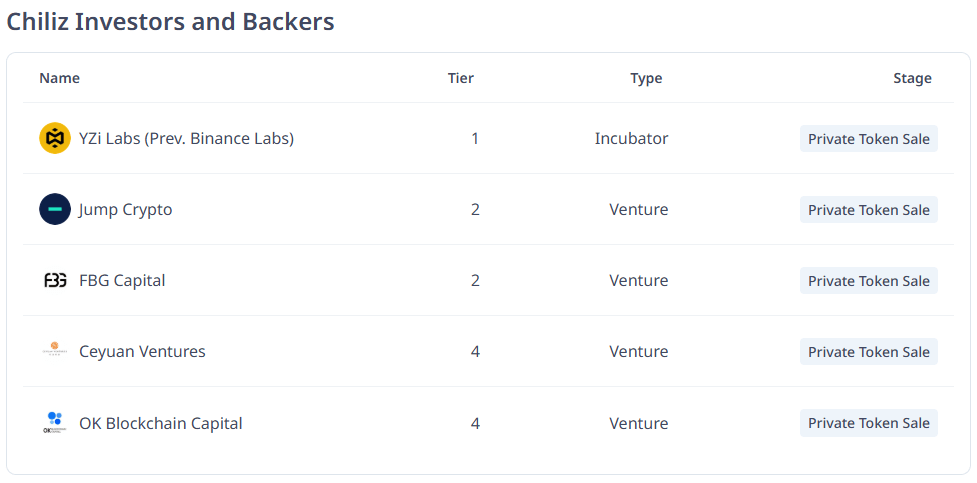Click the OK Blockchain Capital name
977x483 pixels.
coord(160,423)
